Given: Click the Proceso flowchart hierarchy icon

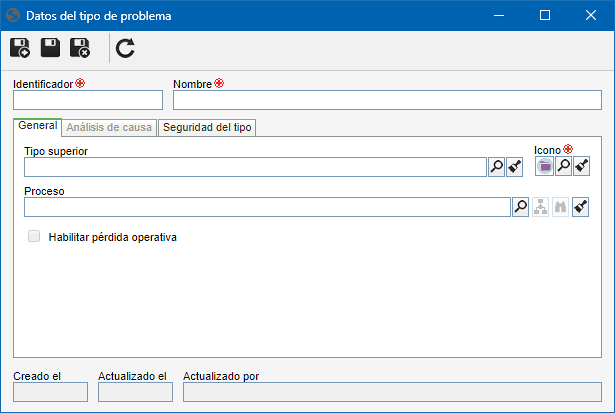Looking at the screenshot, I should 540,207.
